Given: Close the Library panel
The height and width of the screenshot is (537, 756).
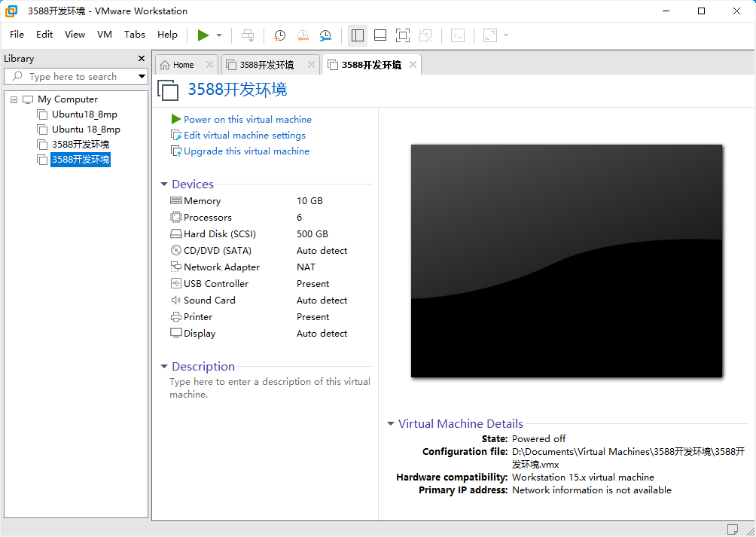Looking at the screenshot, I should pos(142,58).
